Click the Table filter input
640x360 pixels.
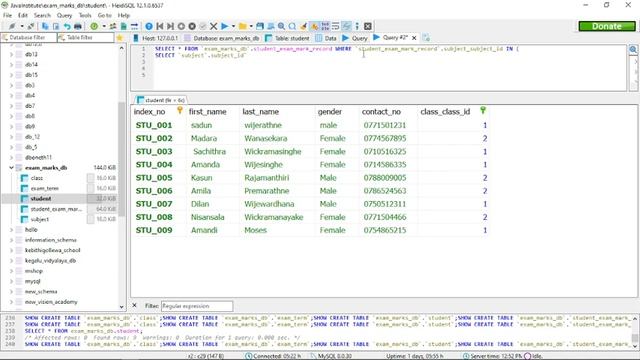coord(86,38)
